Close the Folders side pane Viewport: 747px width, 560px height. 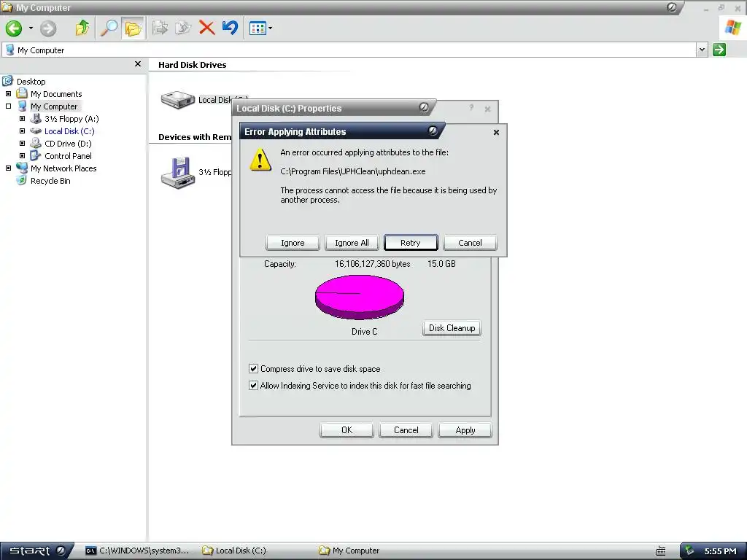point(138,64)
